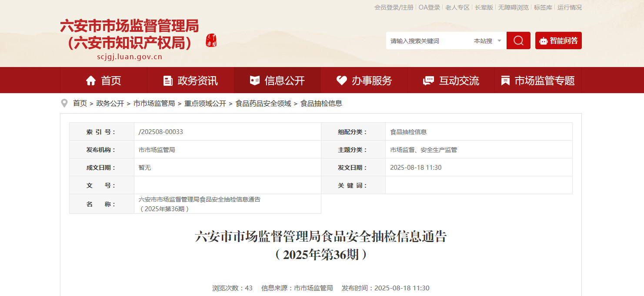This screenshot has width=644, height=296.
Task: Click the 信息来源：市市场监管局 text
Action: [x=297, y=288]
